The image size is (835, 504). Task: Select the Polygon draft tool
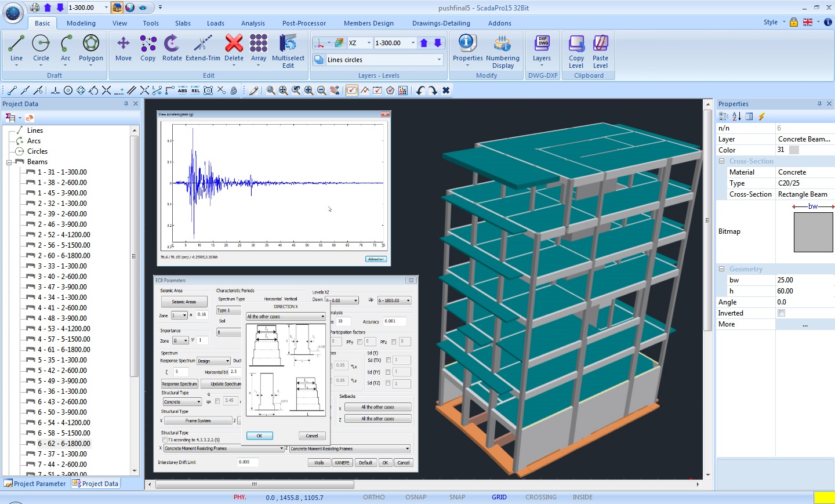[91, 48]
